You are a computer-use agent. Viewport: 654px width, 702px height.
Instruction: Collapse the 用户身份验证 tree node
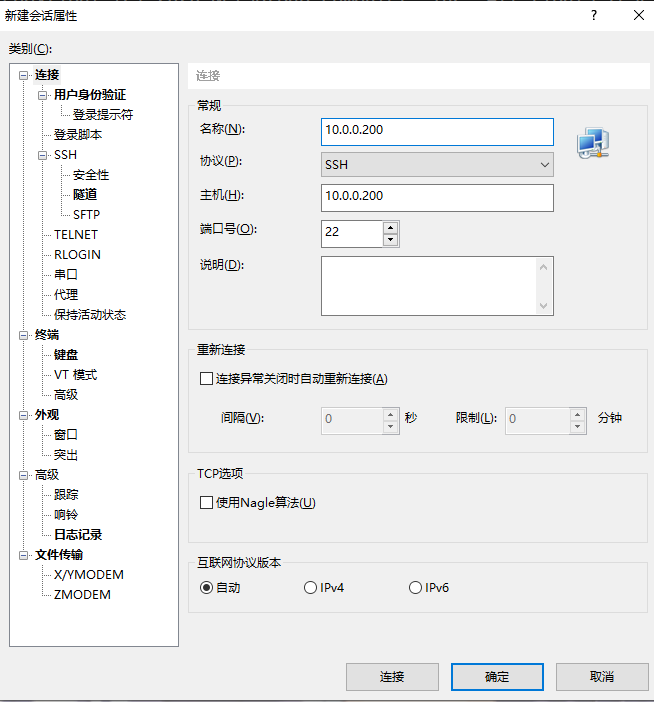[43, 95]
